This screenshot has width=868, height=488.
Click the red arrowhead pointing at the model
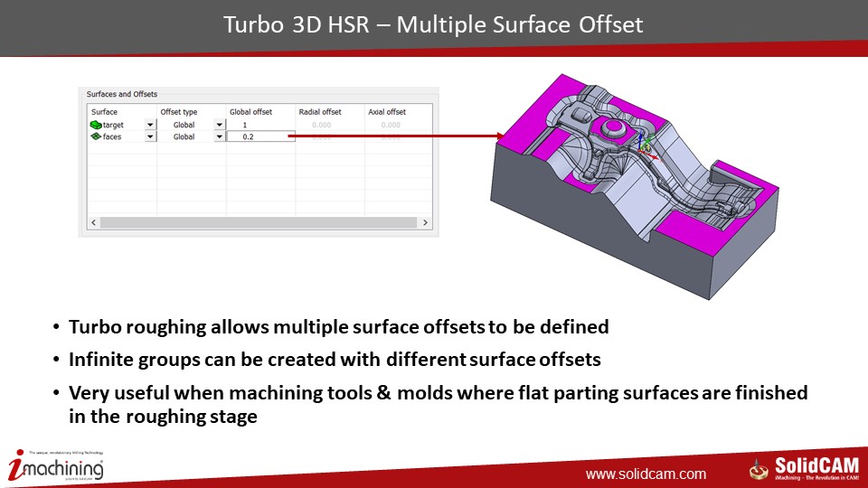(498, 136)
